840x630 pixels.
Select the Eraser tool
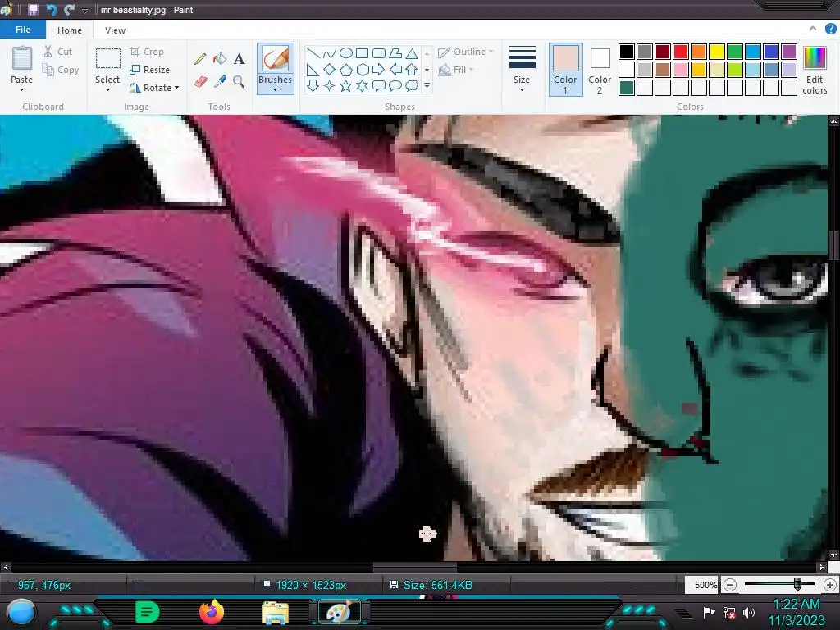[x=200, y=82]
